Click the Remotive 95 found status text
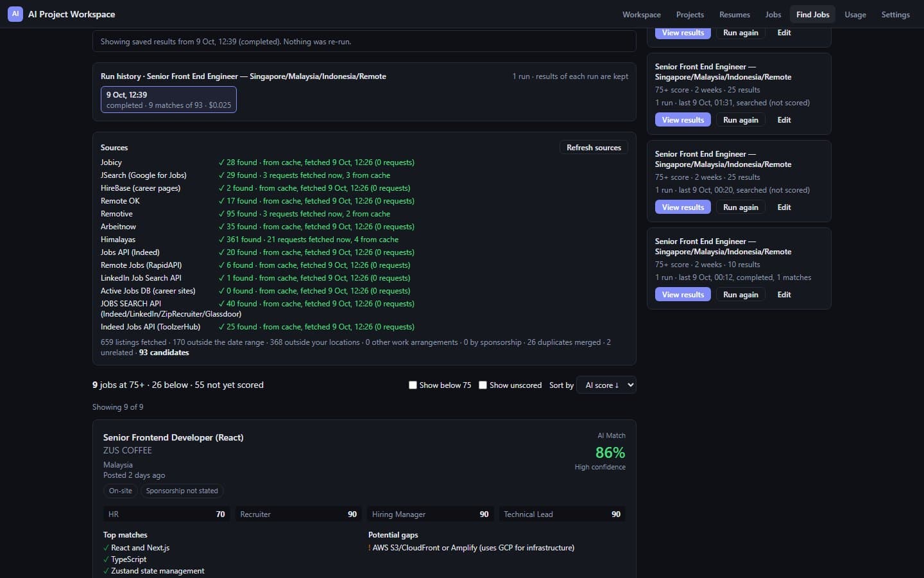The width and height of the screenshot is (924, 578). tap(304, 214)
